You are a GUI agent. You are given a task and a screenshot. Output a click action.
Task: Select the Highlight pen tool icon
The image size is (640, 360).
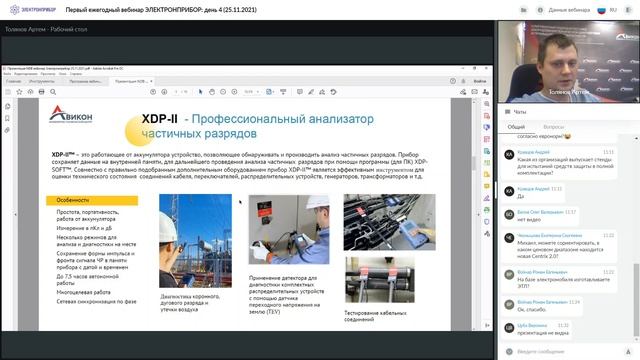(x=311, y=92)
